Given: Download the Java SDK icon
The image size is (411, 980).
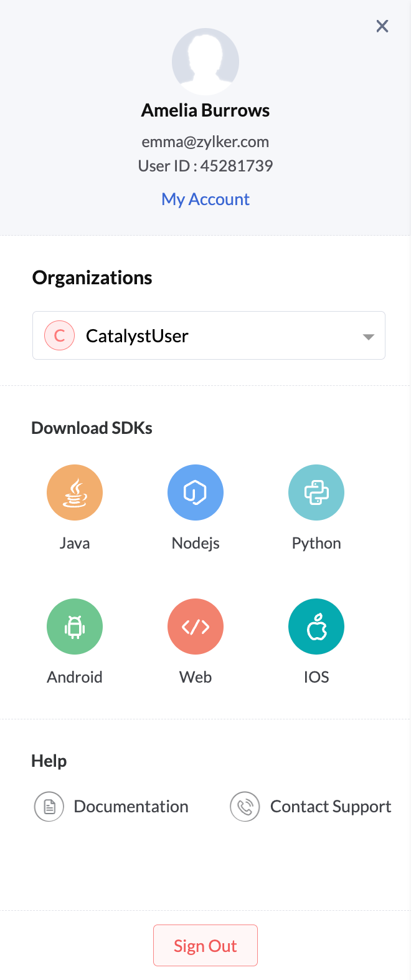Looking at the screenshot, I should tap(75, 492).
